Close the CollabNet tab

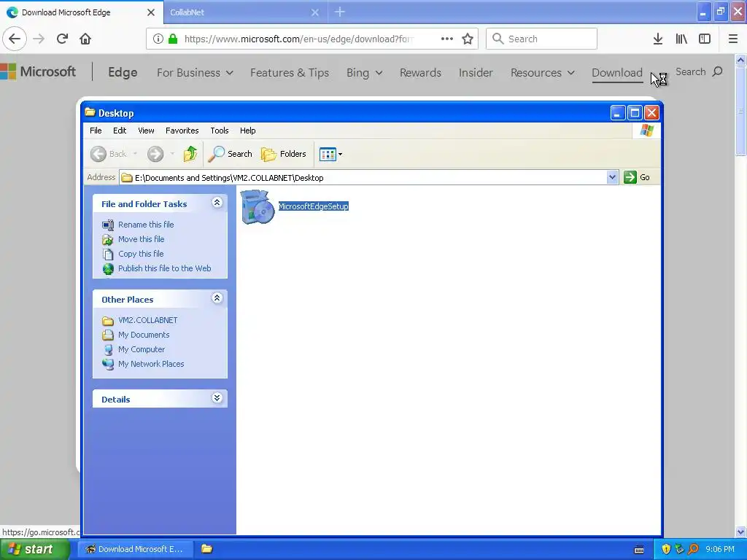[x=315, y=12]
